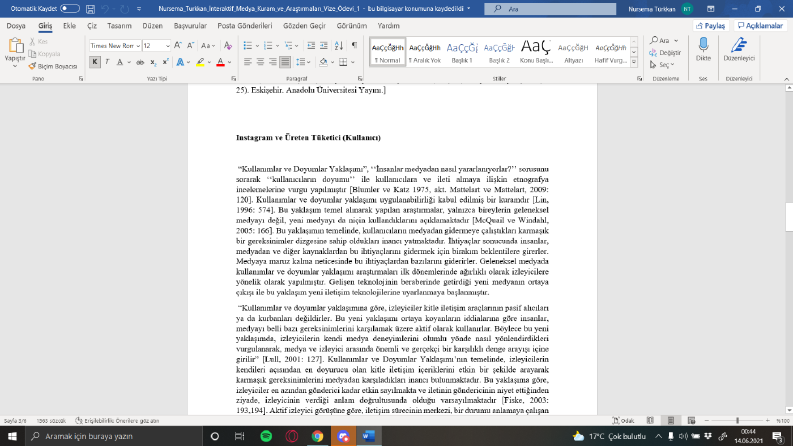The height and width of the screenshot is (446, 793).
Task: Click the Odak (Focus) mode
Action: [x=623, y=421]
